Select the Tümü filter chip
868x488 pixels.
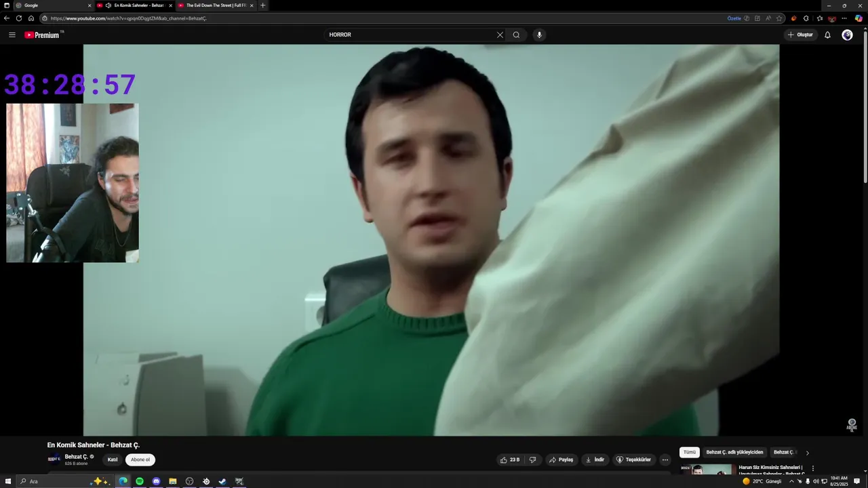pos(690,452)
